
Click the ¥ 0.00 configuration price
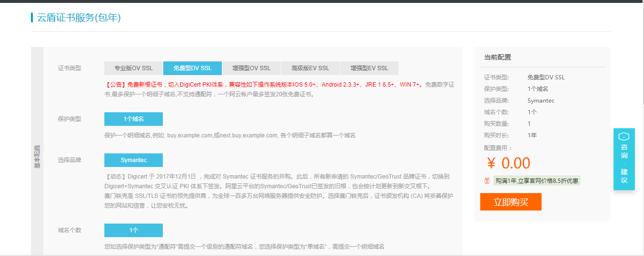[x=508, y=163]
